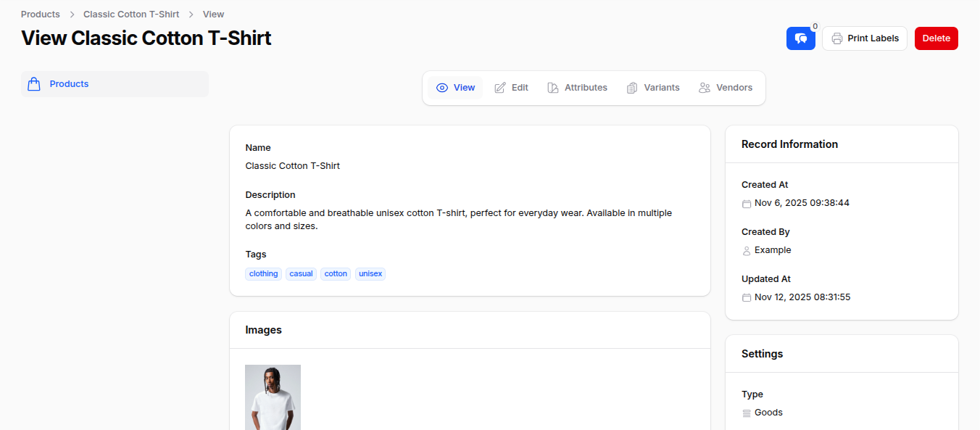Click the Vendors people icon

point(703,87)
